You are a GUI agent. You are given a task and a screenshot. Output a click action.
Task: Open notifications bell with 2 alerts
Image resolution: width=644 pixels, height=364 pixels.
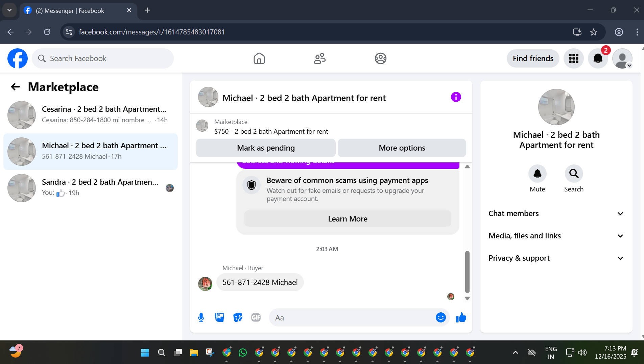[x=598, y=58]
